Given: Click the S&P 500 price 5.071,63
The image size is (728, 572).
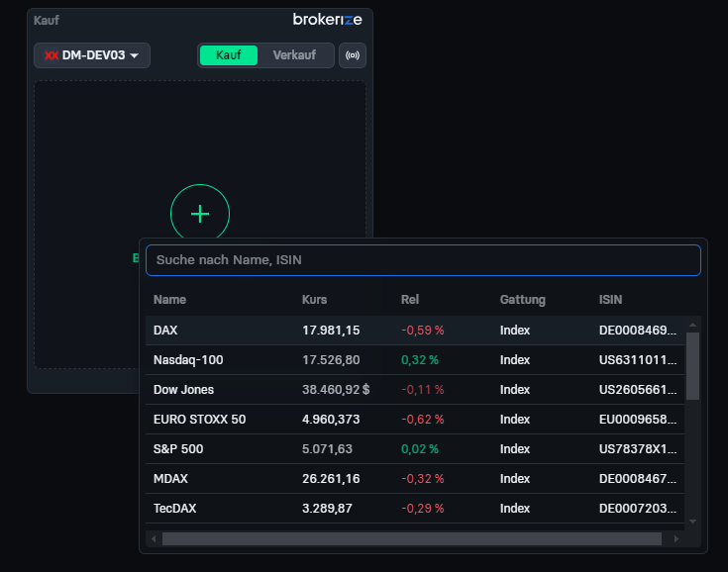Looking at the screenshot, I should 327,449.
